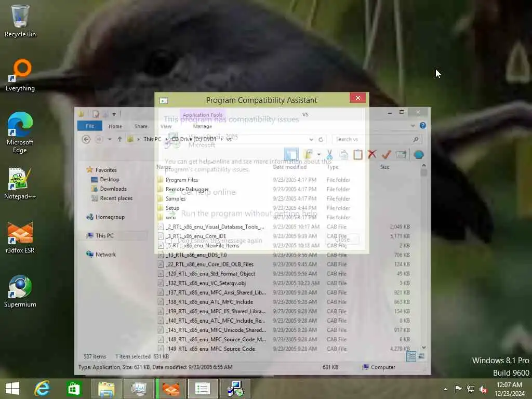The height and width of the screenshot is (399, 532).
Task: Open the muted volume tray icon
Action: point(483,389)
